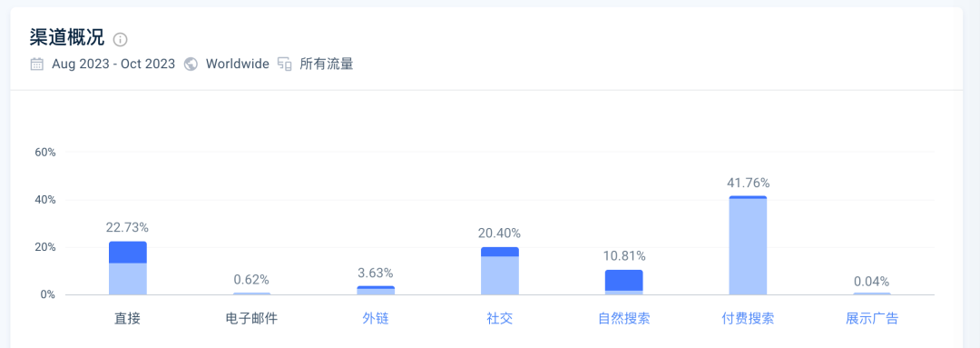Click the Worldwide region label

tap(238, 64)
